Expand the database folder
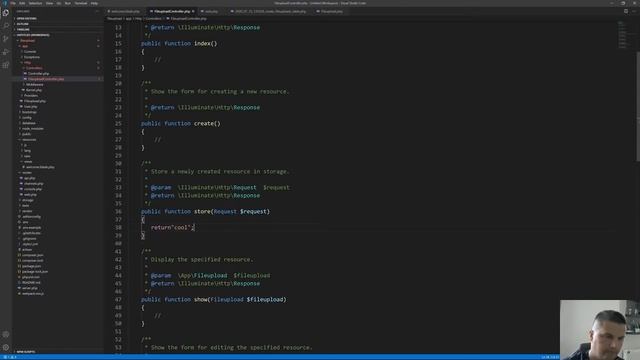 [29, 123]
